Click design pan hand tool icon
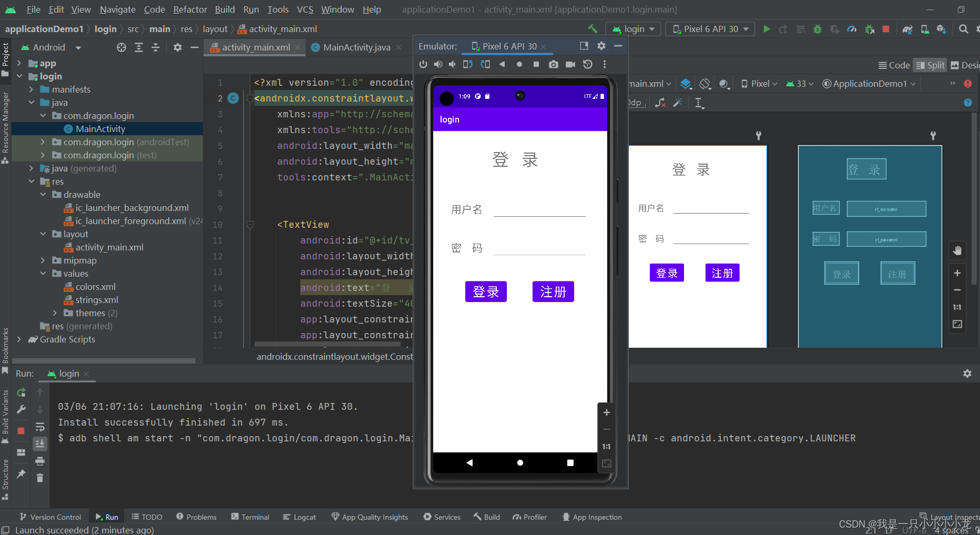The image size is (980, 535). click(957, 250)
